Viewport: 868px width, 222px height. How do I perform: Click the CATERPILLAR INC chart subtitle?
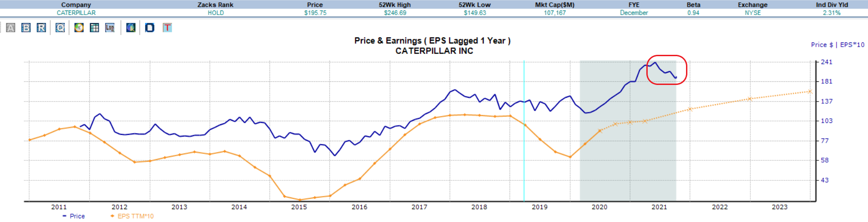pos(434,51)
